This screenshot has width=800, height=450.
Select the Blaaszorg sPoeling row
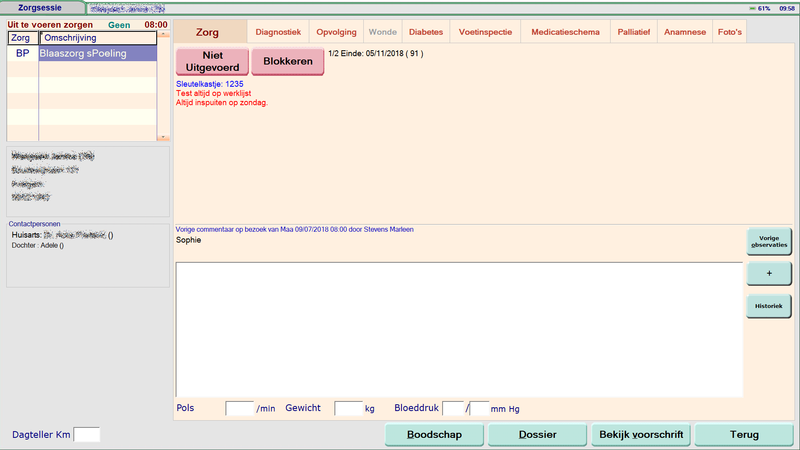(x=97, y=54)
